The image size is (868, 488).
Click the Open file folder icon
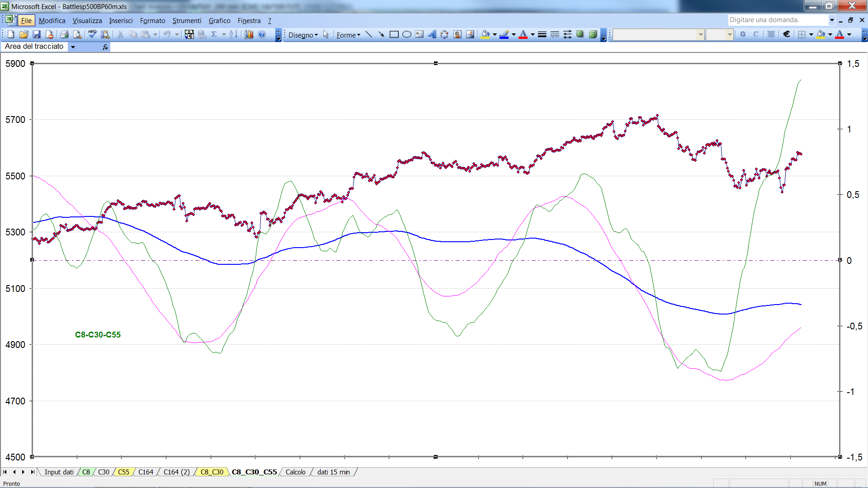24,34
